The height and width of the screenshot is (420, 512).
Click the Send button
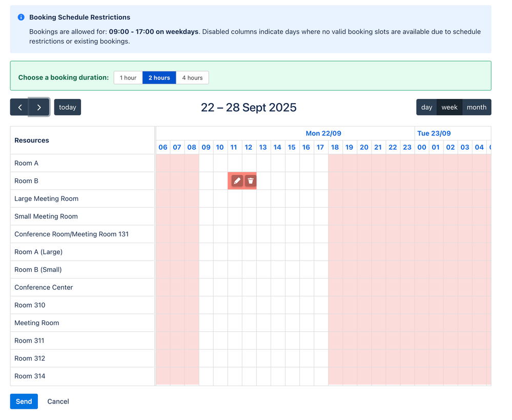click(x=24, y=402)
